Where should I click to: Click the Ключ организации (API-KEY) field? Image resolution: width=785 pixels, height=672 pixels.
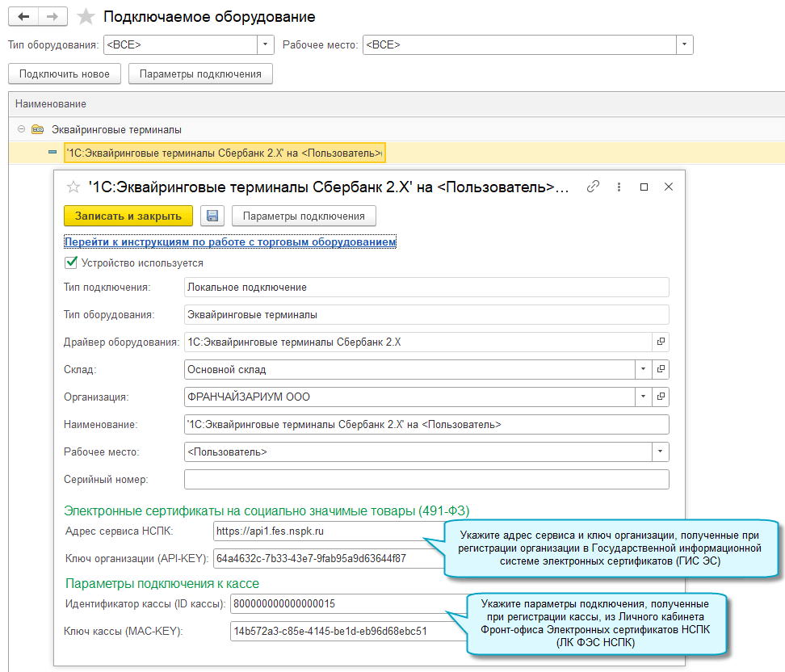pyautogui.click(x=330, y=558)
